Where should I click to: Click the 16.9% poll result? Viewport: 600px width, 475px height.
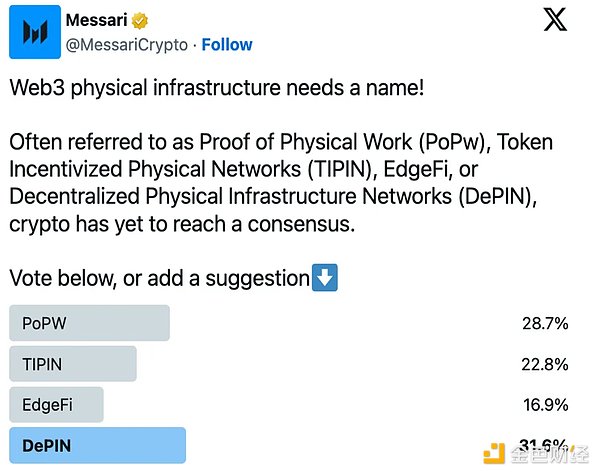[x=545, y=405]
